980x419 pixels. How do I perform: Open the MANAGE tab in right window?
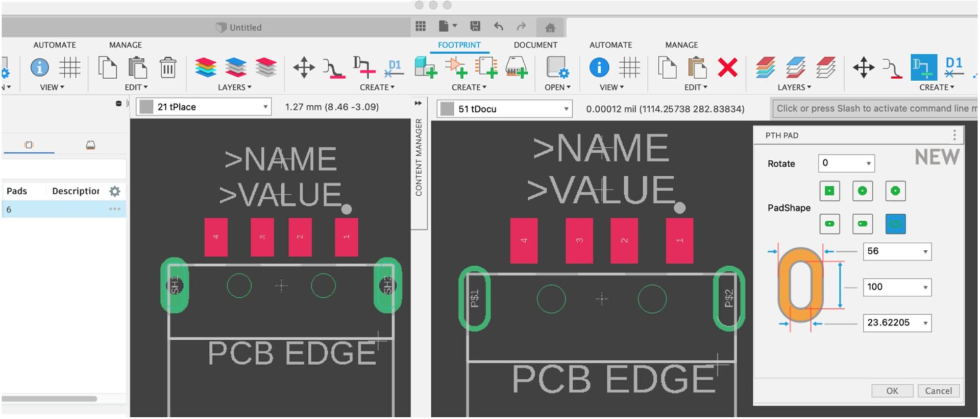[681, 45]
